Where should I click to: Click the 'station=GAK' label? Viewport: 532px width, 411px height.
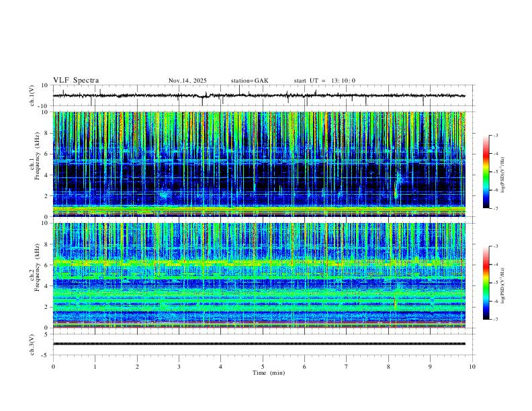click(249, 81)
